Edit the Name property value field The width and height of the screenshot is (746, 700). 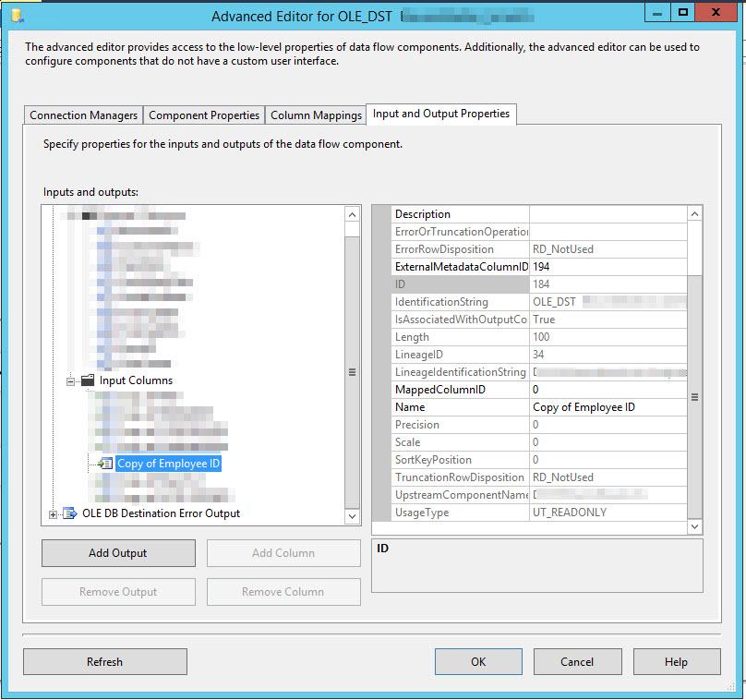click(608, 407)
